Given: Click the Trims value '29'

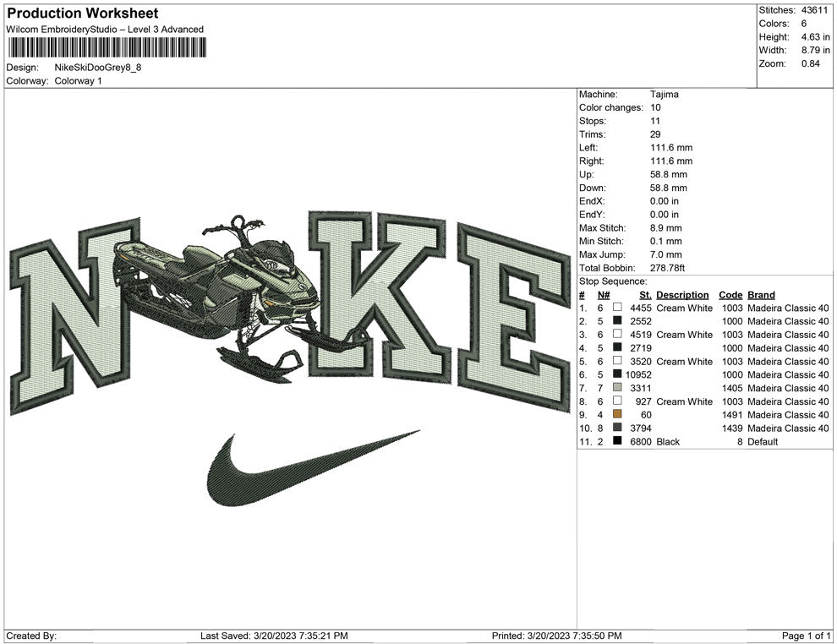Looking at the screenshot, I should (x=655, y=134).
